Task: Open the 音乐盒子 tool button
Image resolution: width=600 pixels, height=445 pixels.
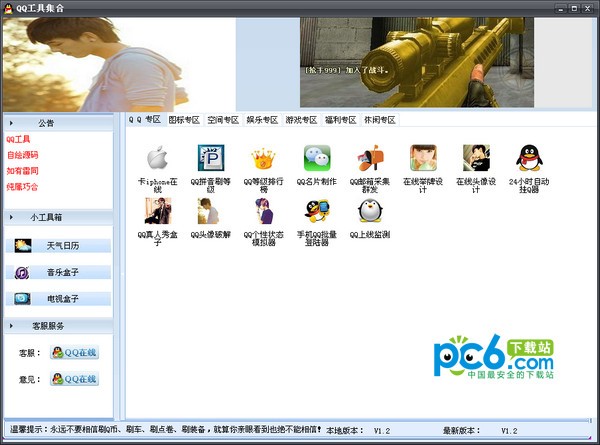Action: pos(58,272)
